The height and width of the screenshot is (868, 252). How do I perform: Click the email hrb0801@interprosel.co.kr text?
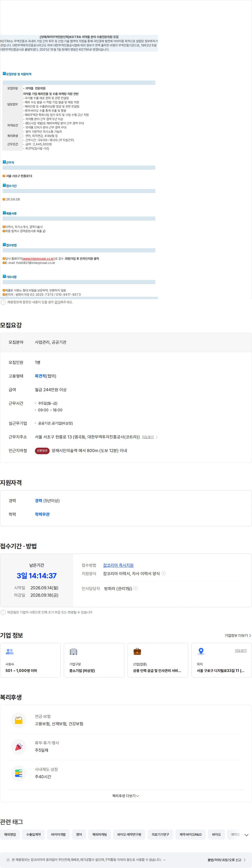(x=36, y=263)
